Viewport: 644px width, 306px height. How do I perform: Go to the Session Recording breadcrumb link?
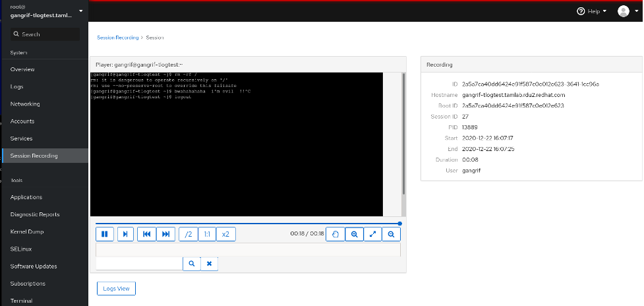[116, 38]
